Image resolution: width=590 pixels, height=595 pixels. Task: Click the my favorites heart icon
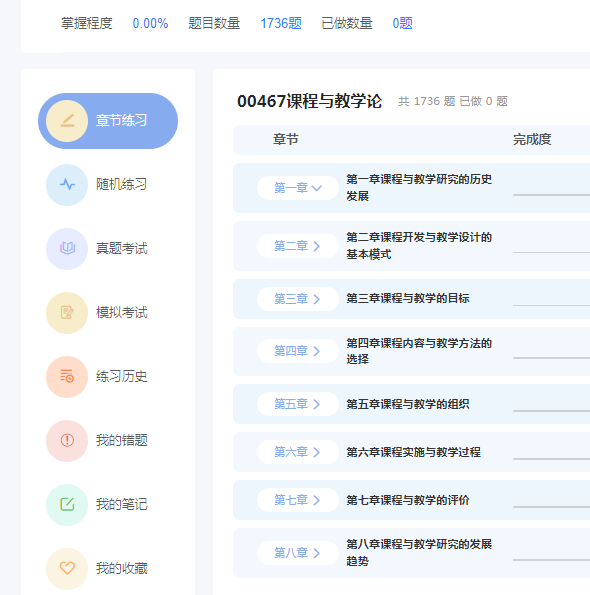pyautogui.click(x=67, y=568)
